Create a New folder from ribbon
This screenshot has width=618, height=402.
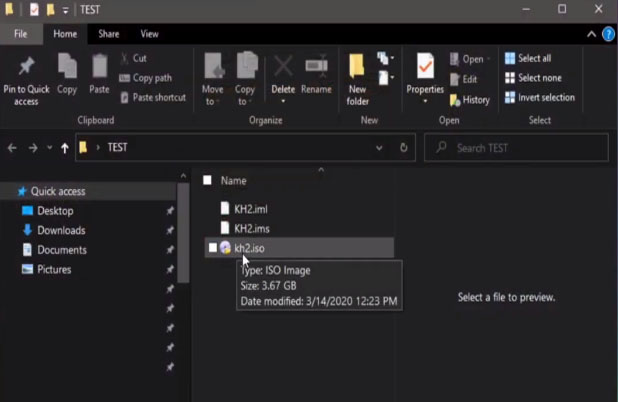coord(357,70)
